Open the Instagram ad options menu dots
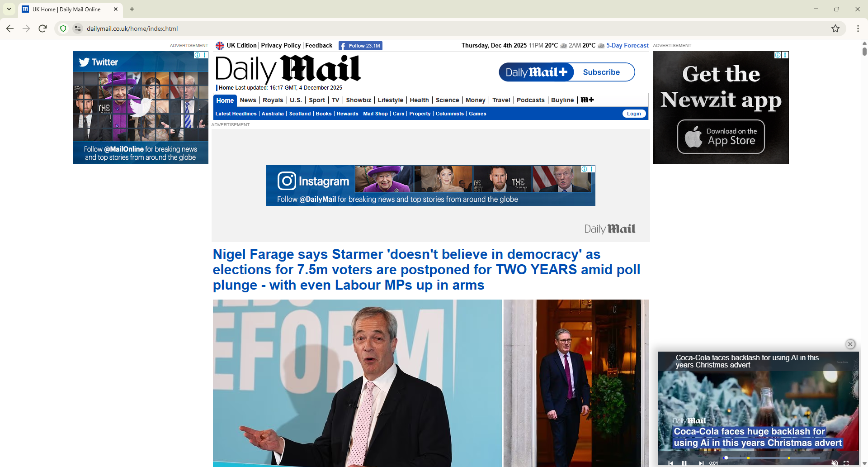The width and height of the screenshot is (868, 467). tap(592, 169)
